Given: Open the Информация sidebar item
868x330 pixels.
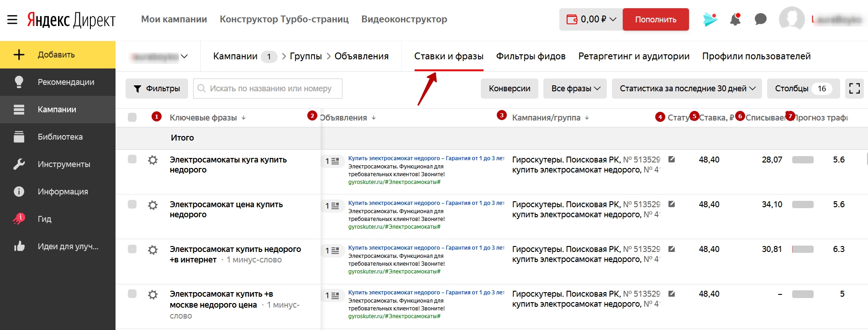Looking at the screenshot, I should click(x=58, y=192).
